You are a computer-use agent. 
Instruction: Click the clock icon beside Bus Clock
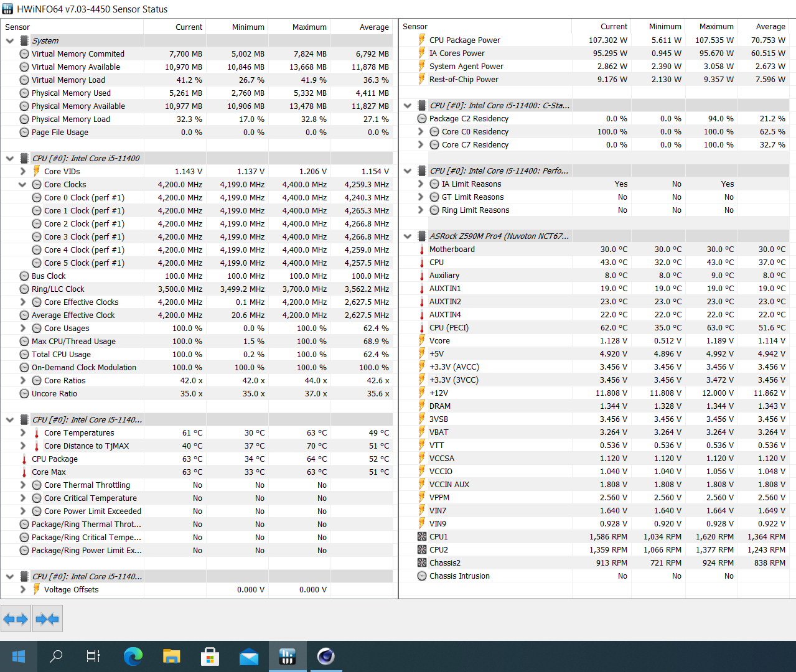click(24, 276)
